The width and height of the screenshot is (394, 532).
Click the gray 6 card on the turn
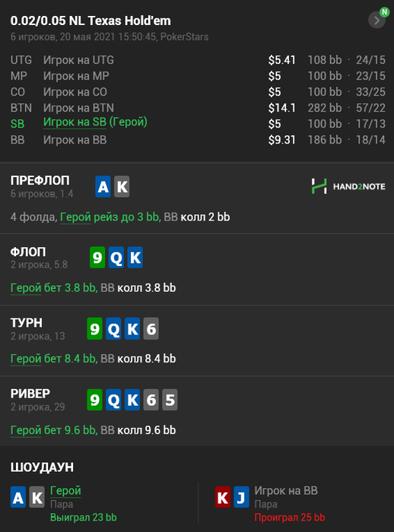(151, 328)
